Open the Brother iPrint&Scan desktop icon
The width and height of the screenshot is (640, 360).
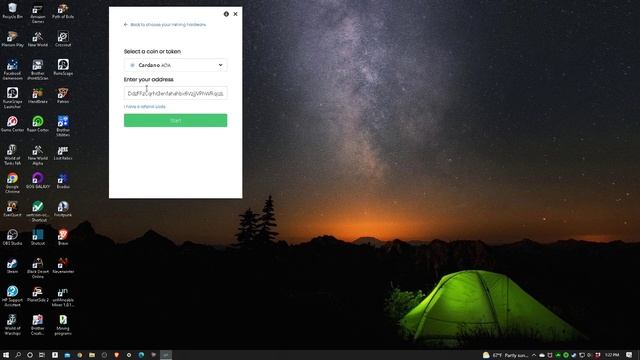point(38,69)
